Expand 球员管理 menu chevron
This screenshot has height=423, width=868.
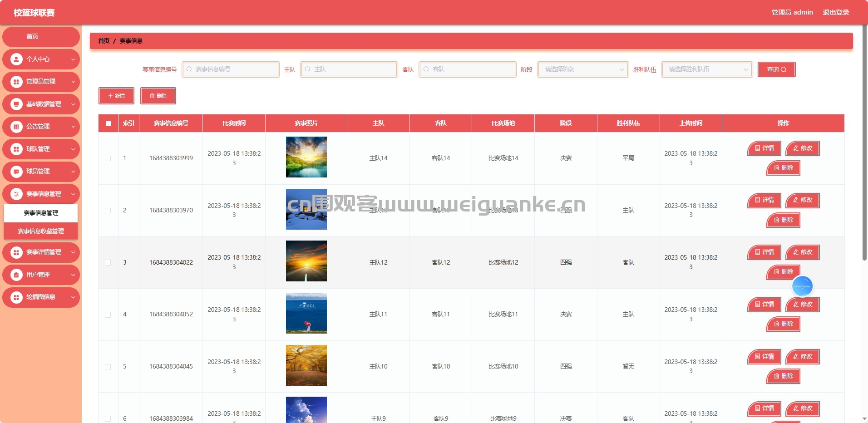pos(73,172)
